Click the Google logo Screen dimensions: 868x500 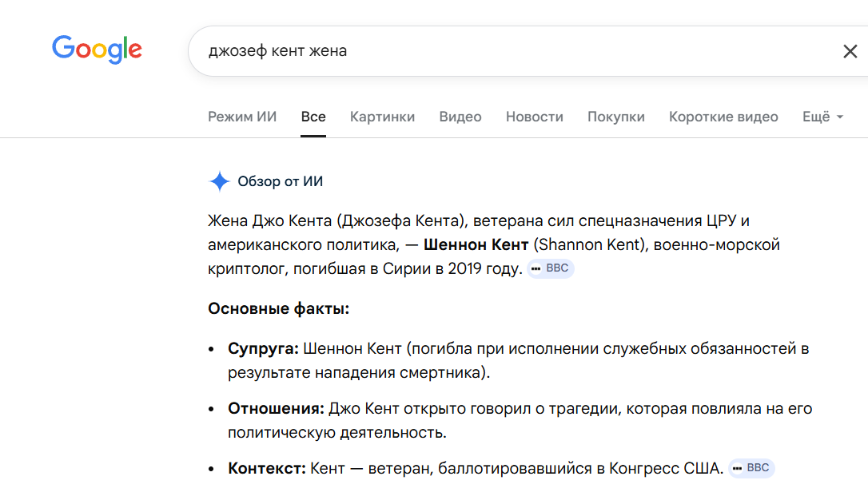click(97, 50)
